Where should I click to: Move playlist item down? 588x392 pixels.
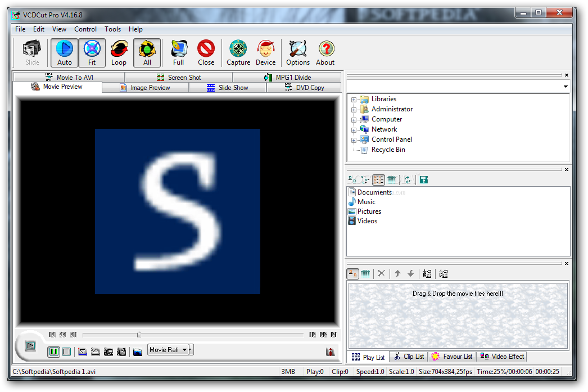coord(410,273)
